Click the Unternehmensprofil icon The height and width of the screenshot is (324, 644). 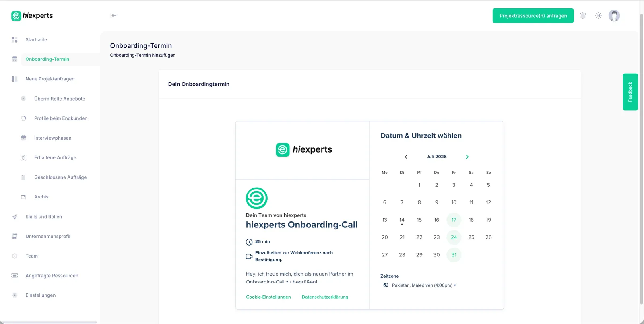click(x=14, y=236)
